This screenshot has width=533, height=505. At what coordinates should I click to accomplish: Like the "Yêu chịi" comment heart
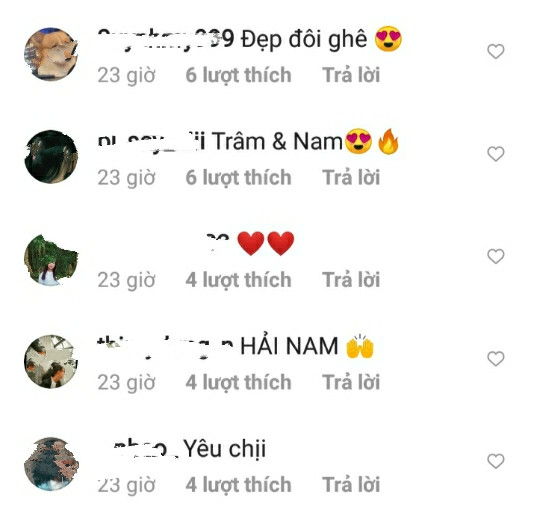point(496,461)
